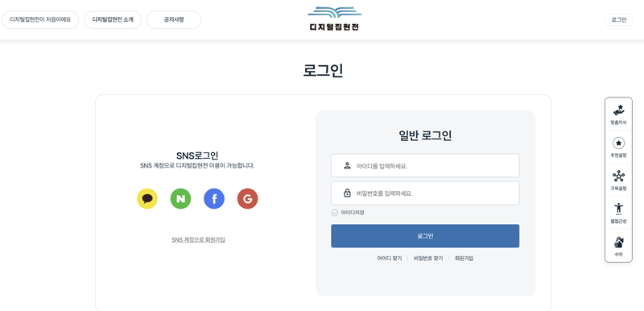This screenshot has width=644, height=311.
Task: Open 공지사항 menu
Action: pyautogui.click(x=174, y=19)
